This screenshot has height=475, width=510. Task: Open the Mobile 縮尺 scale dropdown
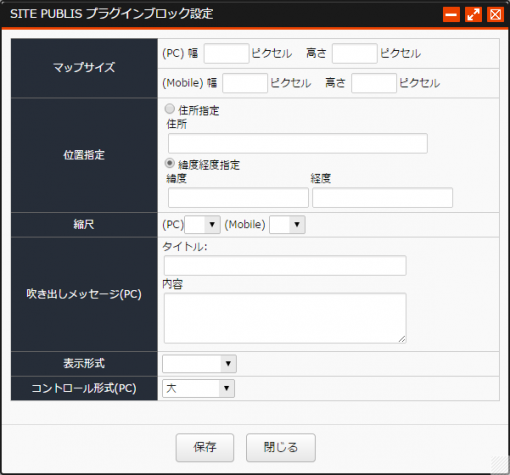(x=287, y=225)
